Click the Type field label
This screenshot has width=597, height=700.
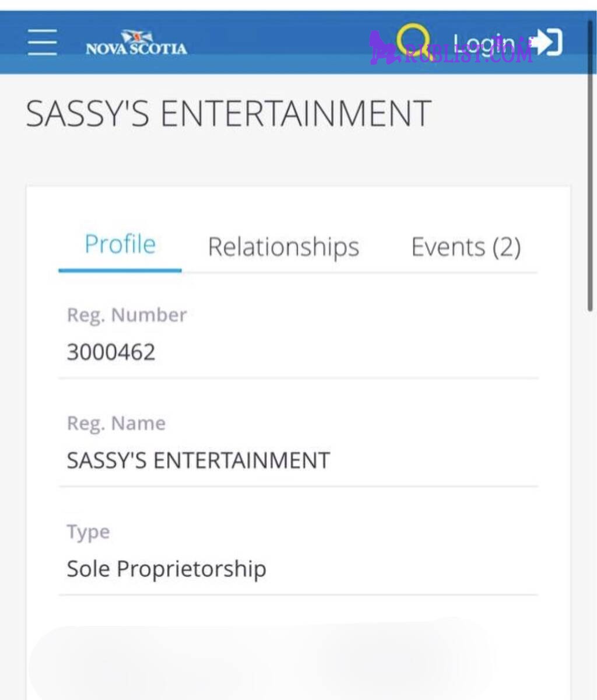(88, 532)
